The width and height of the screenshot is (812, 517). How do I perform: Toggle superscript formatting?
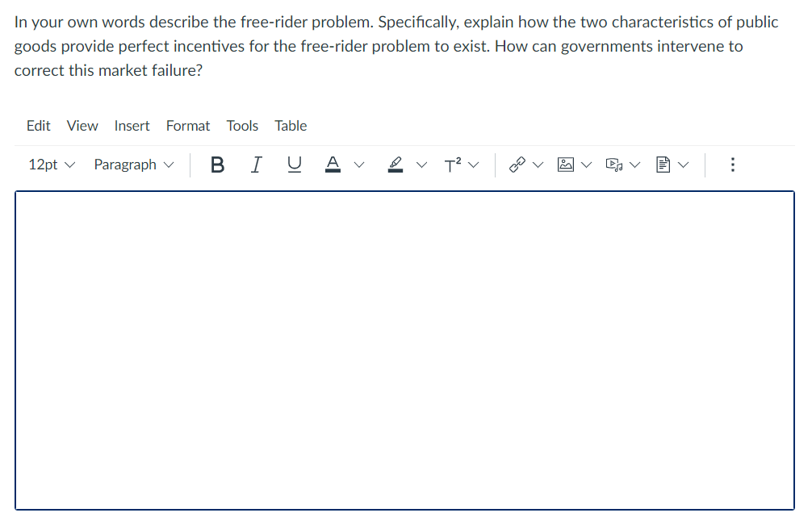pyautogui.click(x=453, y=164)
